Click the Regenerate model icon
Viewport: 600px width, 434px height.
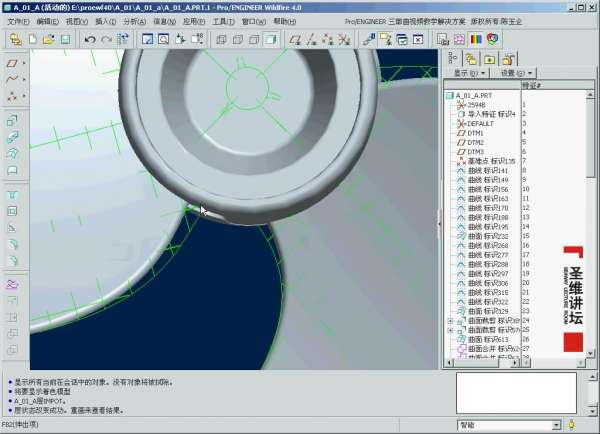tap(123, 39)
